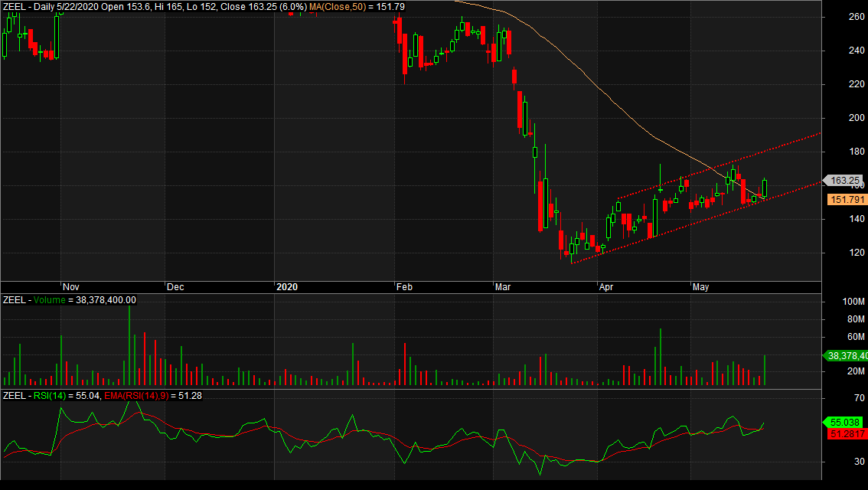Click the ZEEL Daily chart title text
The width and height of the screenshot is (868, 490).
(155, 7)
